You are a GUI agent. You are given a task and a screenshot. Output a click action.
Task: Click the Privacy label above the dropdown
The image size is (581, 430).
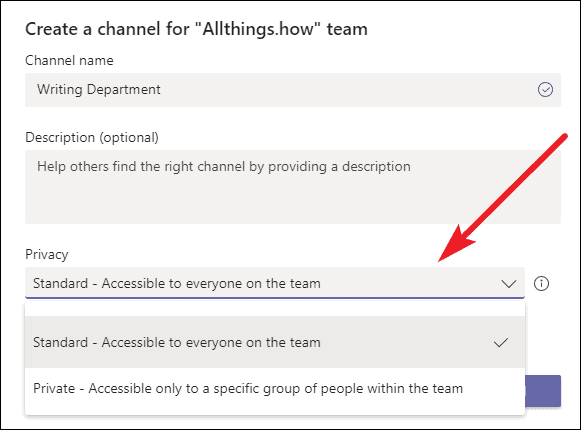tap(47, 255)
